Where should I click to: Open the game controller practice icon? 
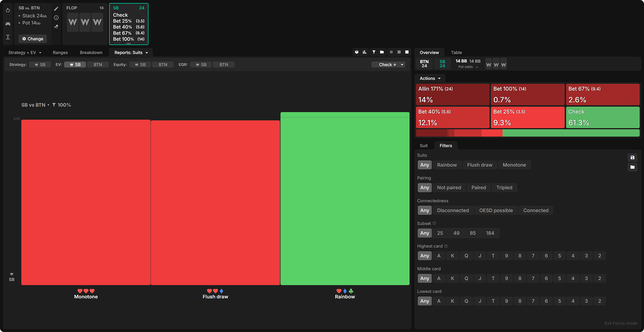[x=8, y=24]
